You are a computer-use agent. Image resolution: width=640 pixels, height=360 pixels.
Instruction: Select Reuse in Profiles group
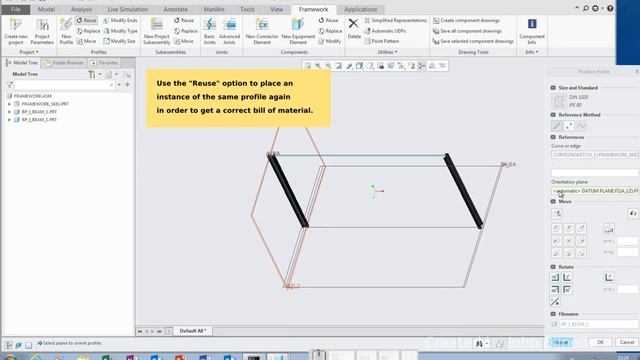point(86,20)
